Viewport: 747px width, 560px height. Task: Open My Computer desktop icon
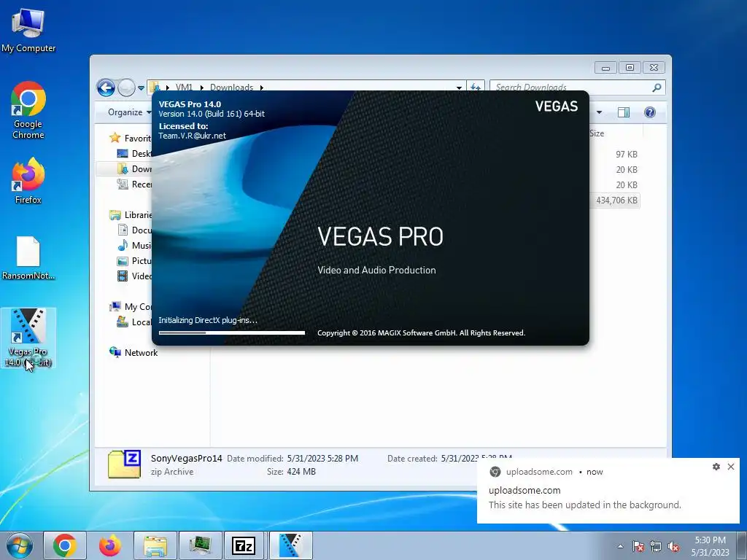[x=28, y=29]
